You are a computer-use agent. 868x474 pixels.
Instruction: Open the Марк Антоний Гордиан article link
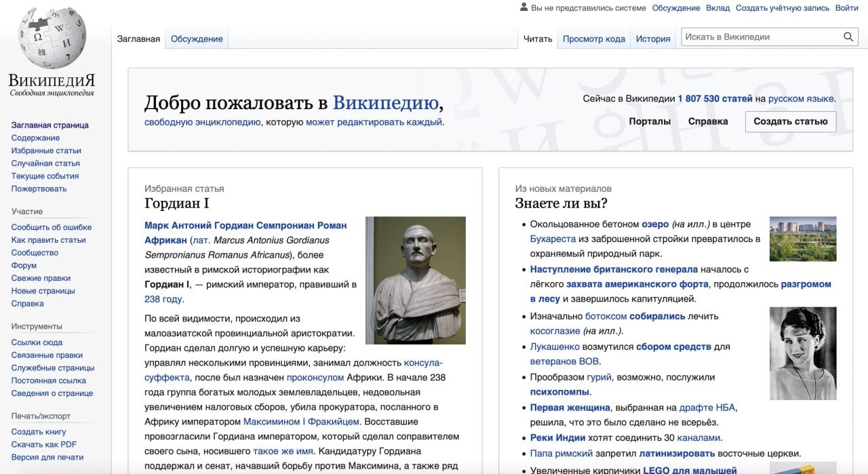245,233
